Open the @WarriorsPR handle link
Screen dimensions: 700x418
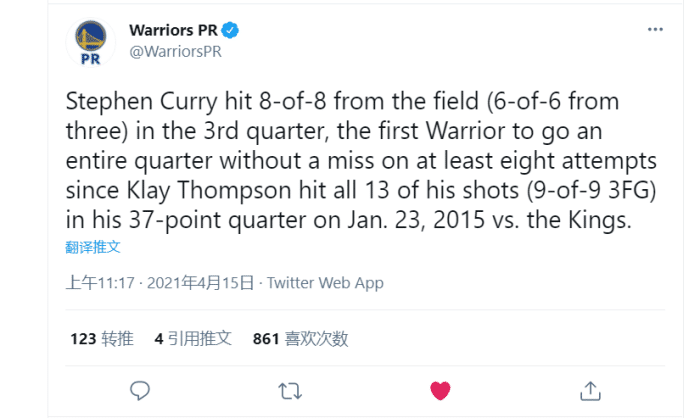(x=175, y=50)
